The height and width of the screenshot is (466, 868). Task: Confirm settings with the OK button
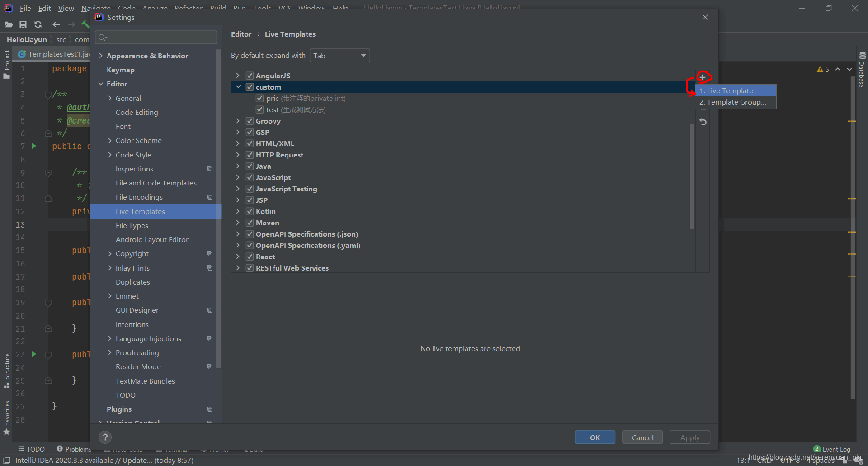595,437
